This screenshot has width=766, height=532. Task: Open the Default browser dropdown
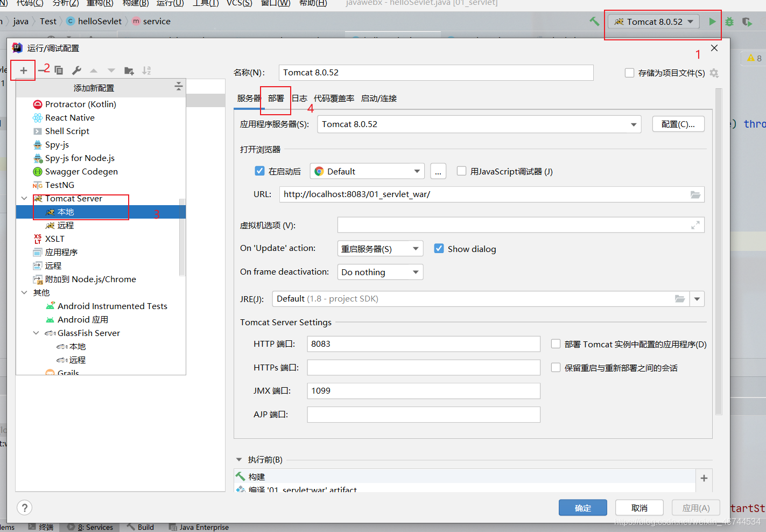(x=367, y=171)
